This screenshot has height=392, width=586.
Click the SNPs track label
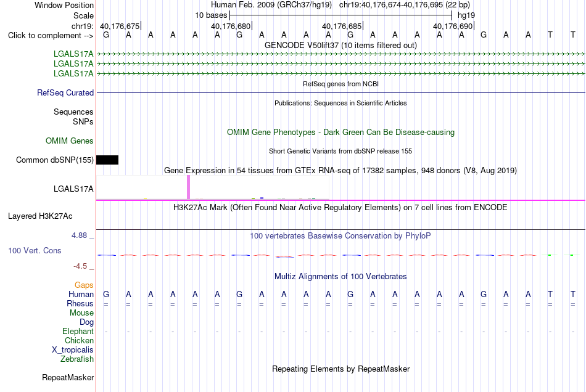click(83, 121)
